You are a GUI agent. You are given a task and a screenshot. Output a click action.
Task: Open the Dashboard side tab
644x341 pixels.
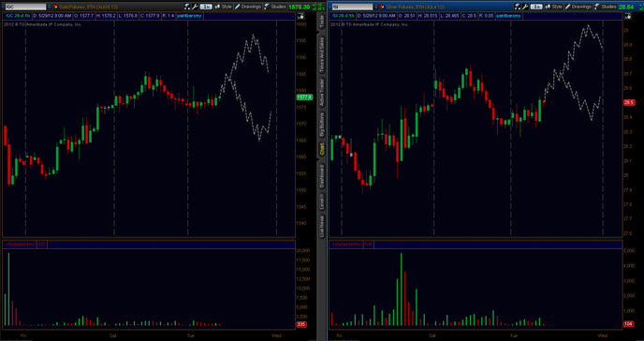[x=322, y=176]
